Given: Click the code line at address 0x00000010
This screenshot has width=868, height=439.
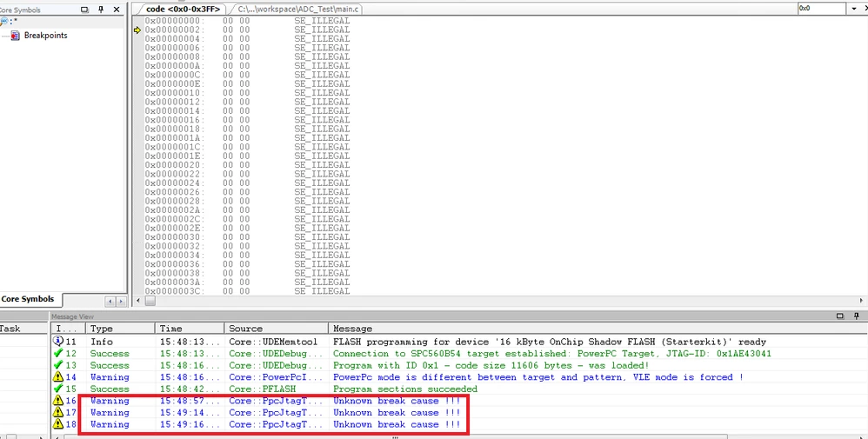Looking at the screenshot, I should pos(248,93).
